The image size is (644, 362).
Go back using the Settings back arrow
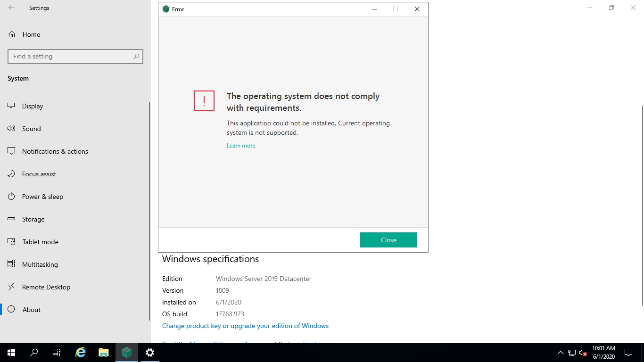pyautogui.click(x=11, y=8)
